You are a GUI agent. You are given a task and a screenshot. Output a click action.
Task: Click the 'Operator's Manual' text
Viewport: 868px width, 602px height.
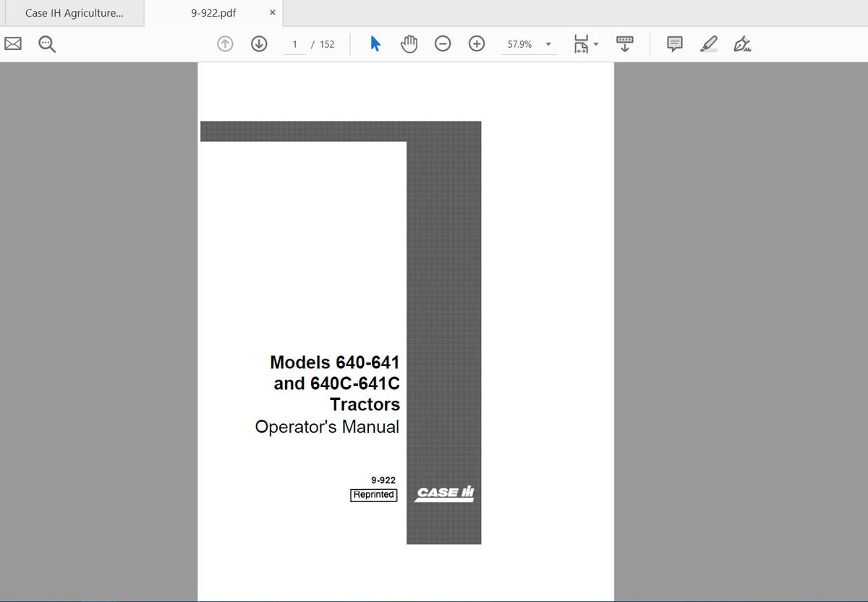[327, 427]
